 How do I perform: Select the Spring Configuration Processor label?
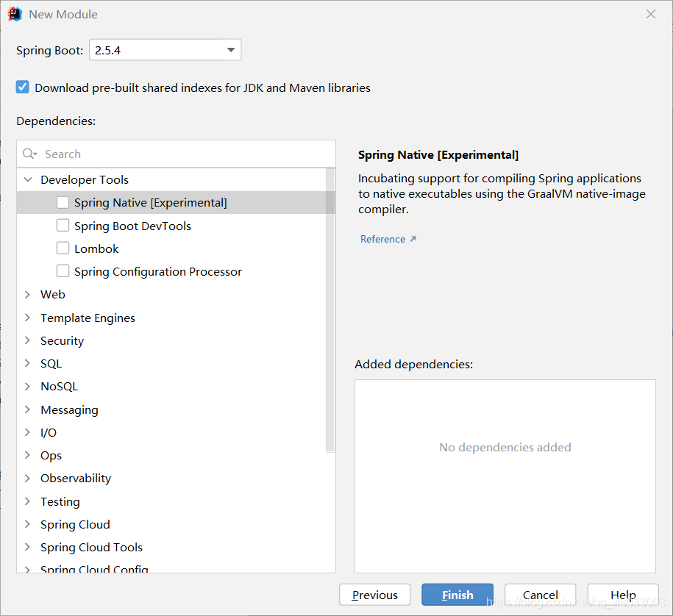tap(158, 271)
